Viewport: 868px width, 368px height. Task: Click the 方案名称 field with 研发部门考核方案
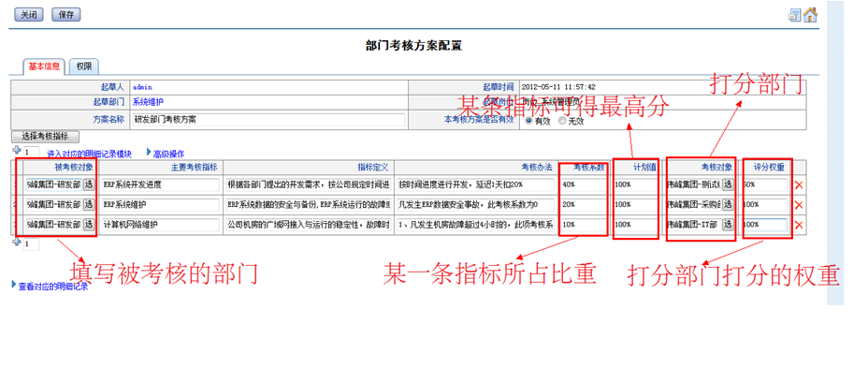[268, 120]
